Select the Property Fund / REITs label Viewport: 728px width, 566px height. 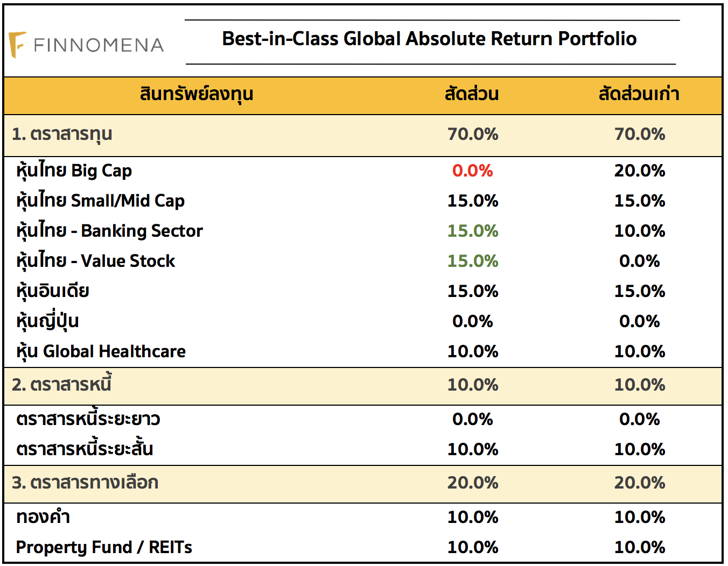coord(104,547)
